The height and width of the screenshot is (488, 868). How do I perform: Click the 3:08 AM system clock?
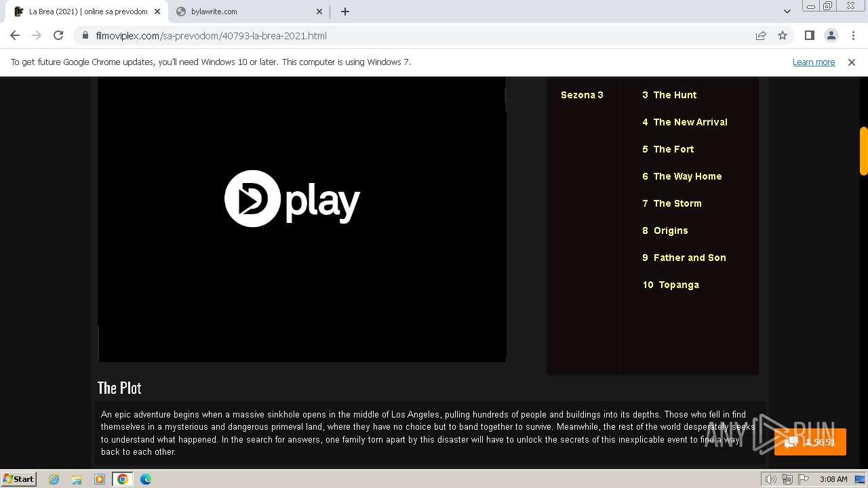(833, 479)
